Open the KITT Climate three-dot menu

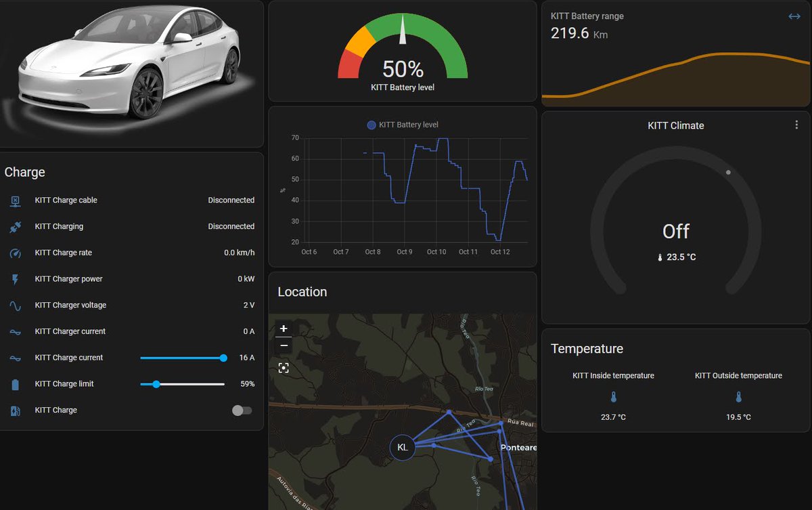point(796,125)
